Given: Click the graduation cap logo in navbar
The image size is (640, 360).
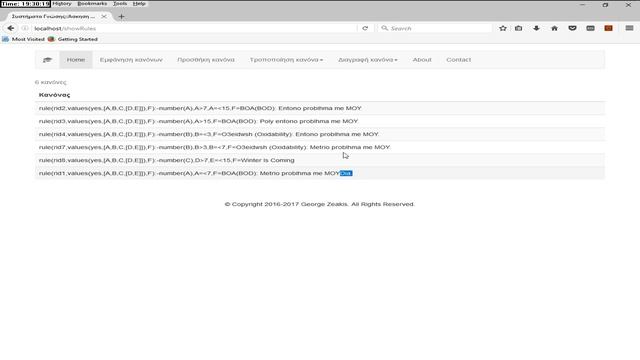Looking at the screenshot, I should click(x=47, y=60).
